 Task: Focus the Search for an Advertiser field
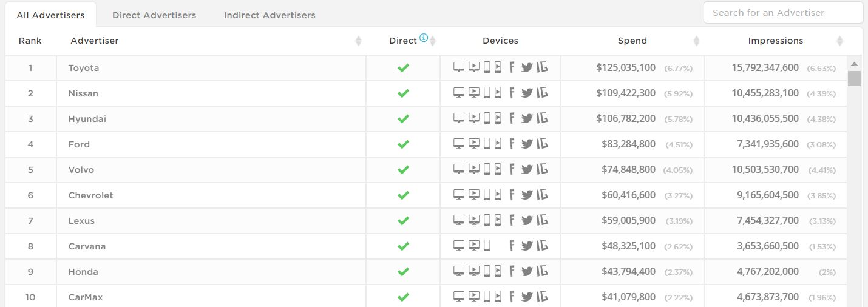[782, 13]
